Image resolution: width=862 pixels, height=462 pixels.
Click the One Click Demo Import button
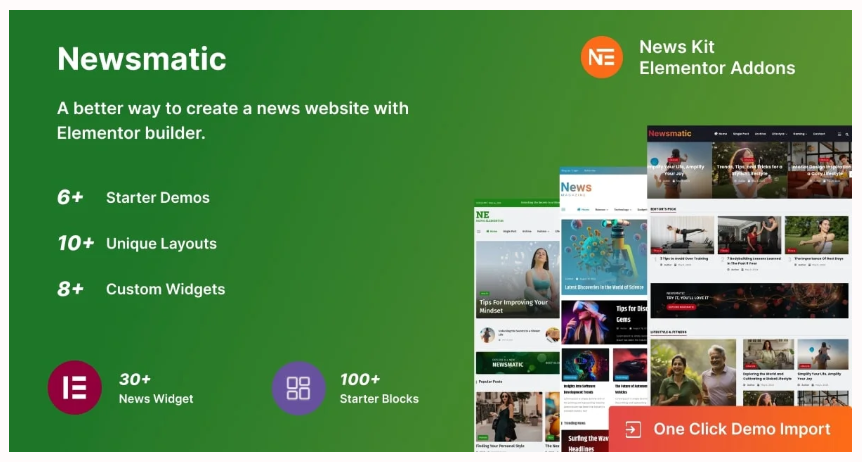pyautogui.click(x=730, y=429)
